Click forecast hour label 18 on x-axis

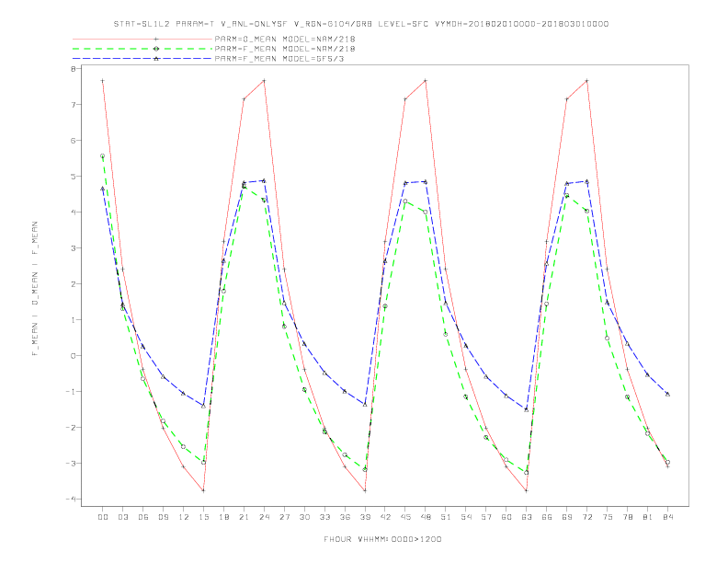(223, 517)
